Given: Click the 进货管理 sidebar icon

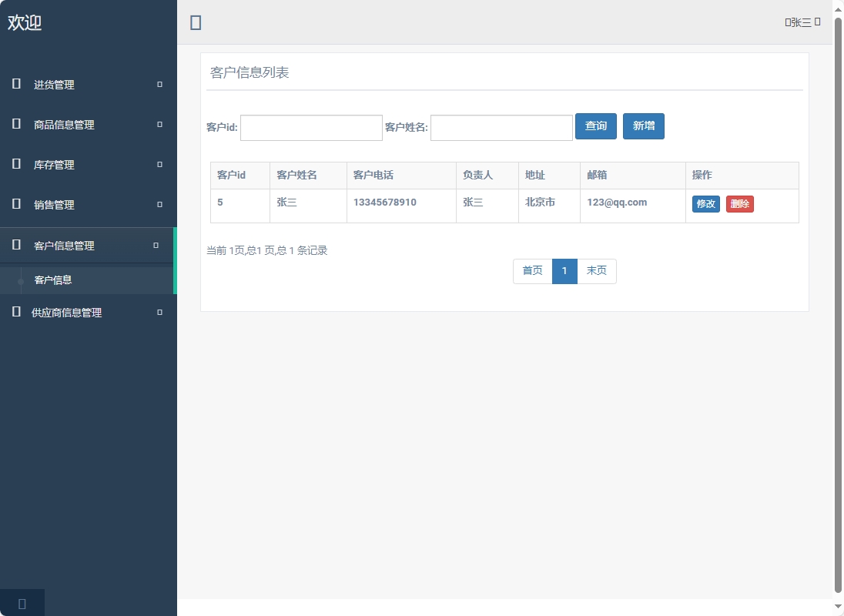Looking at the screenshot, I should pyautogui.click(x=15, y=85).
